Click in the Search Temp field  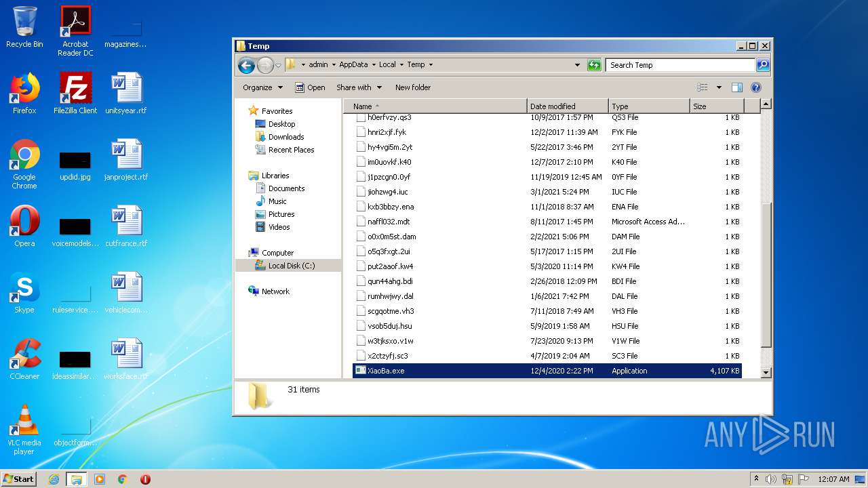tap(680, 65)
